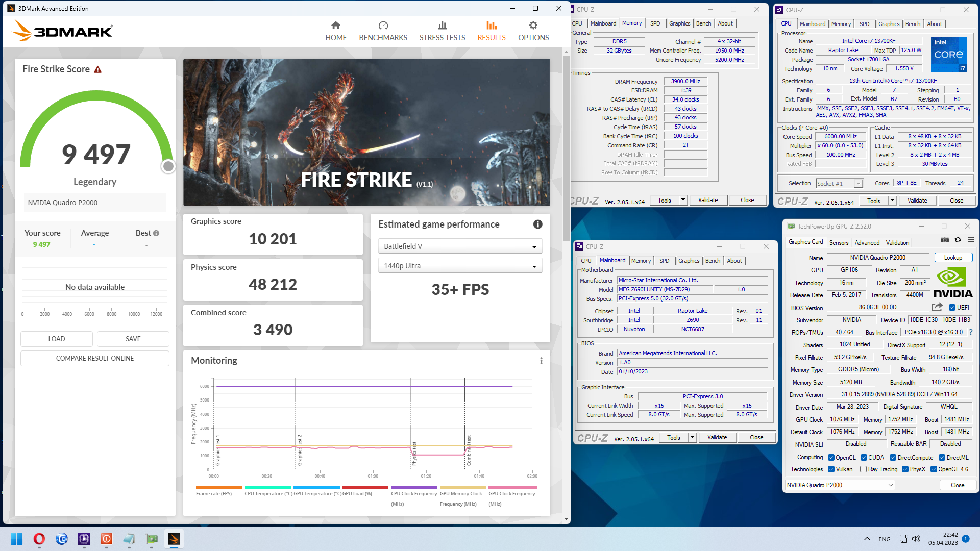
Task: Click the GPU-Z taskbar icon
Action: click(152, 539)
